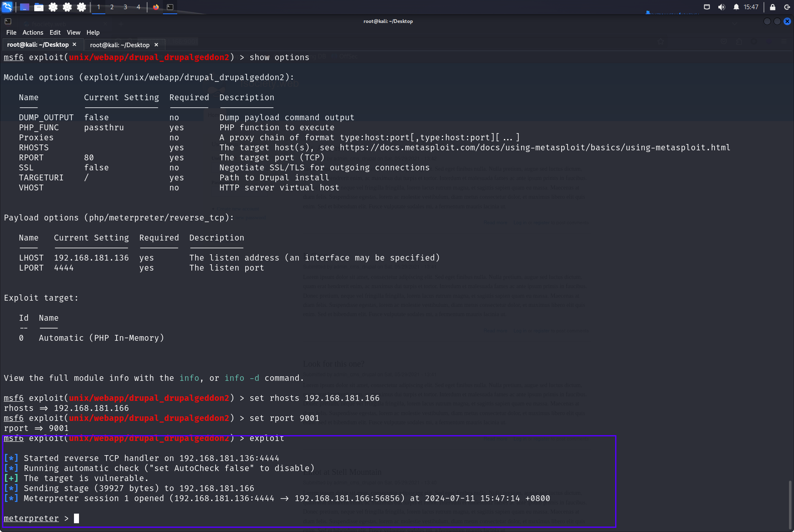Click the 'show options' command text
This screenshot has width=794, height=532.
[x=280, y=58]
